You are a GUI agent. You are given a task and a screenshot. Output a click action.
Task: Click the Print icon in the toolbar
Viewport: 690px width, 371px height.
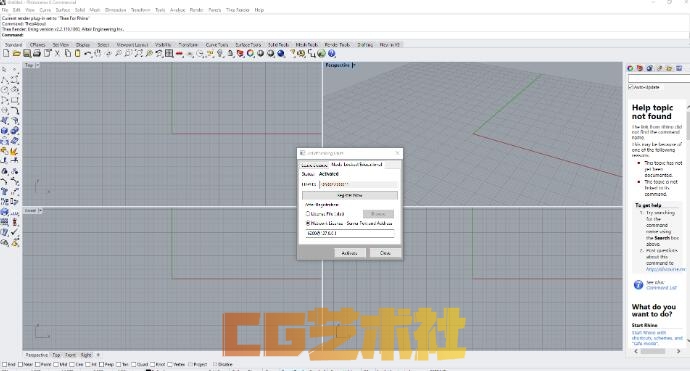[37, 53]
